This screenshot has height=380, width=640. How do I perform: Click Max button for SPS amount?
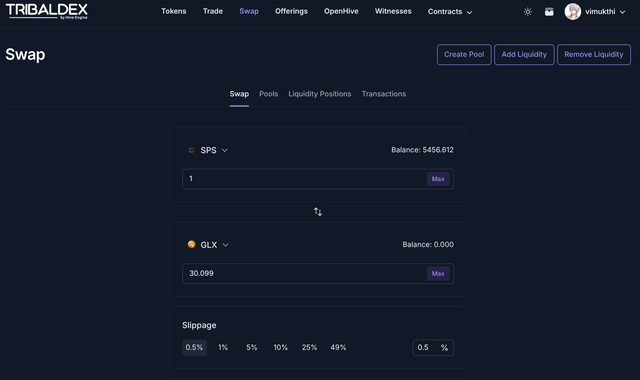click(x=438, y=179)
